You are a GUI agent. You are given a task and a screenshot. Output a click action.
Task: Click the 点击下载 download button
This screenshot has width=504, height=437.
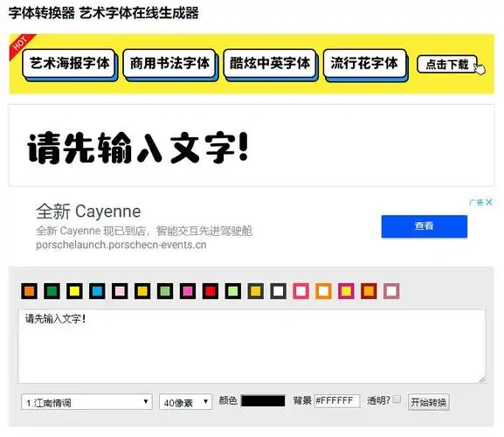pyautogui.click(x=447, y=65)
